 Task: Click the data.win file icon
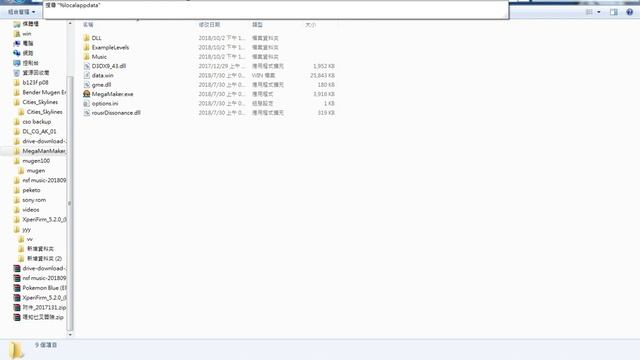(86, 76)
